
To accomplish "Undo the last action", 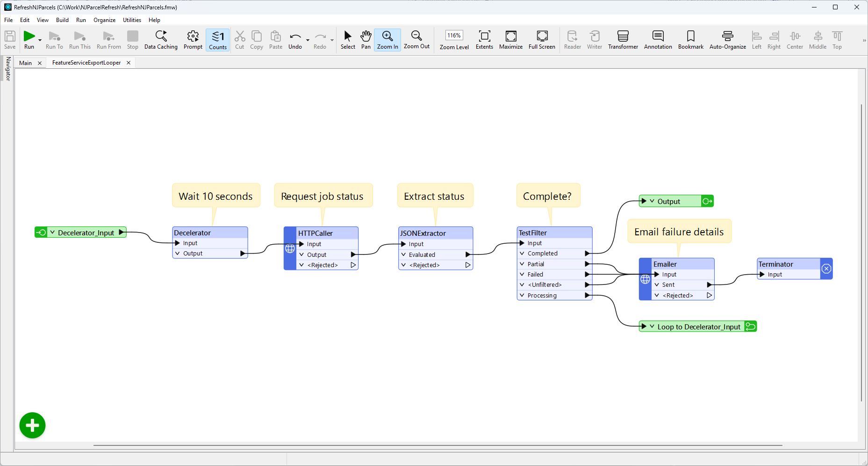I will point(295,40).
